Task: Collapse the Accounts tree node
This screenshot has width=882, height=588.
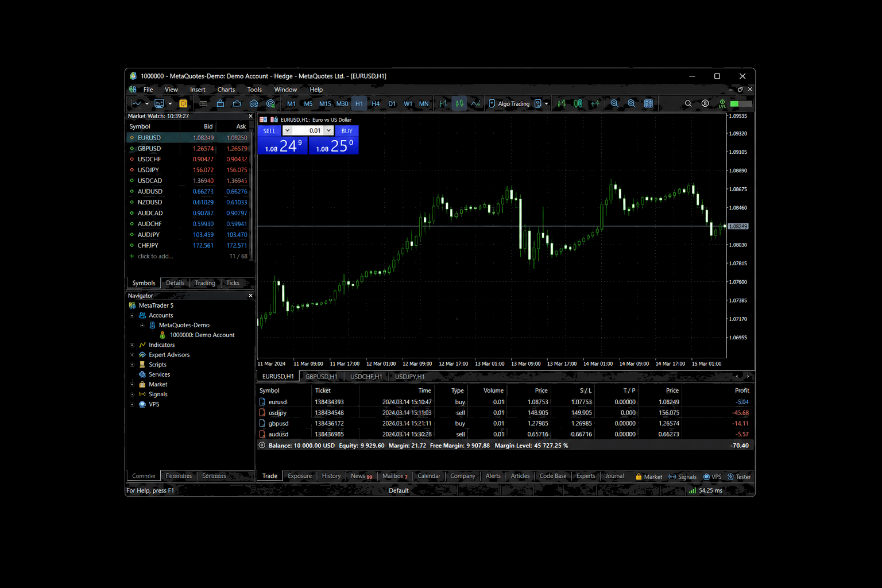Action: pos(132,315)
